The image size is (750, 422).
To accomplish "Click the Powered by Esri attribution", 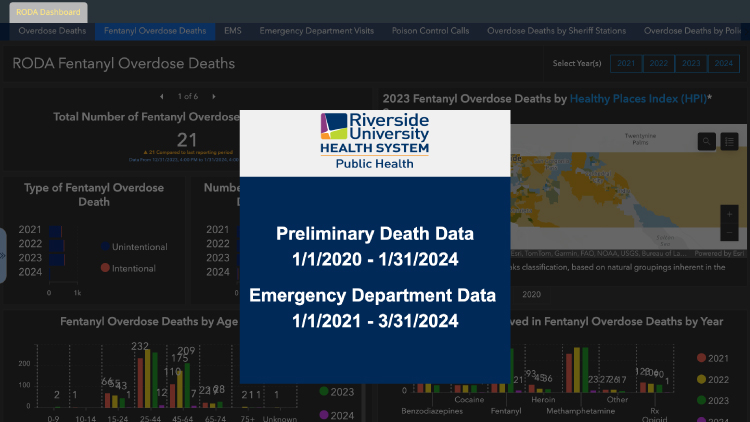I will pyautogui.click(x=719, y=254).
